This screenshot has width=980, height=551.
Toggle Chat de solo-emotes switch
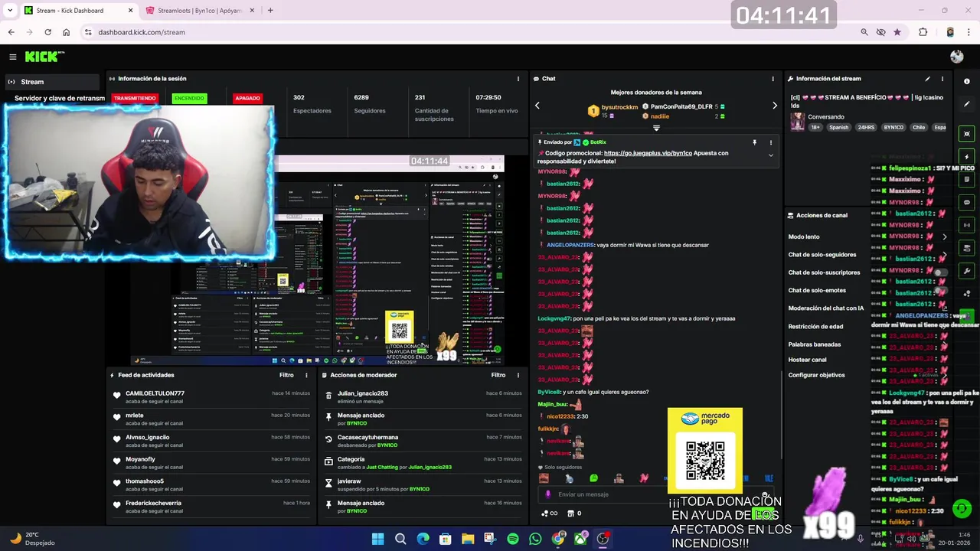[x=941, y=291]
